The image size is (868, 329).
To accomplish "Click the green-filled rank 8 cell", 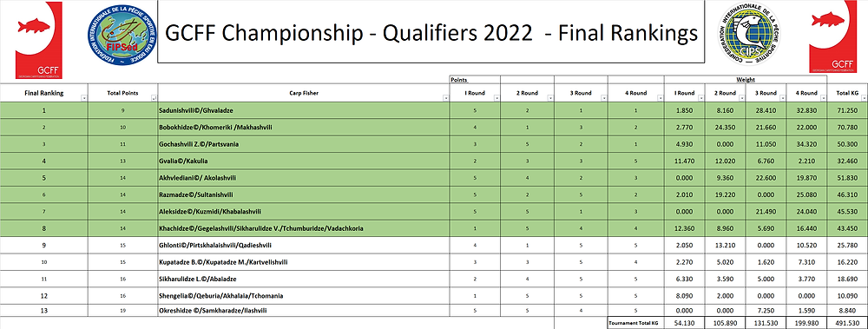I will 43,228.
